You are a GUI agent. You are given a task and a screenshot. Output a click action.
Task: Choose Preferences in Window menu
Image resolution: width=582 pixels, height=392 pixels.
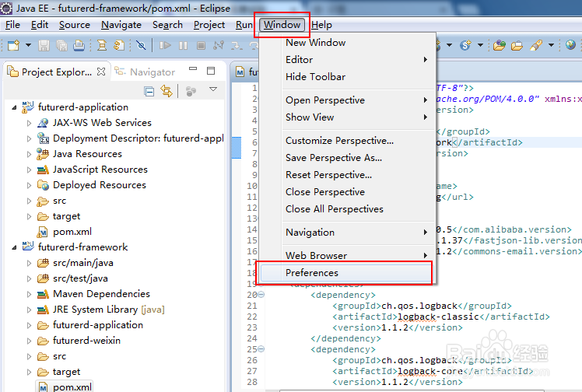pyautogui.click(x=346, y=273)
